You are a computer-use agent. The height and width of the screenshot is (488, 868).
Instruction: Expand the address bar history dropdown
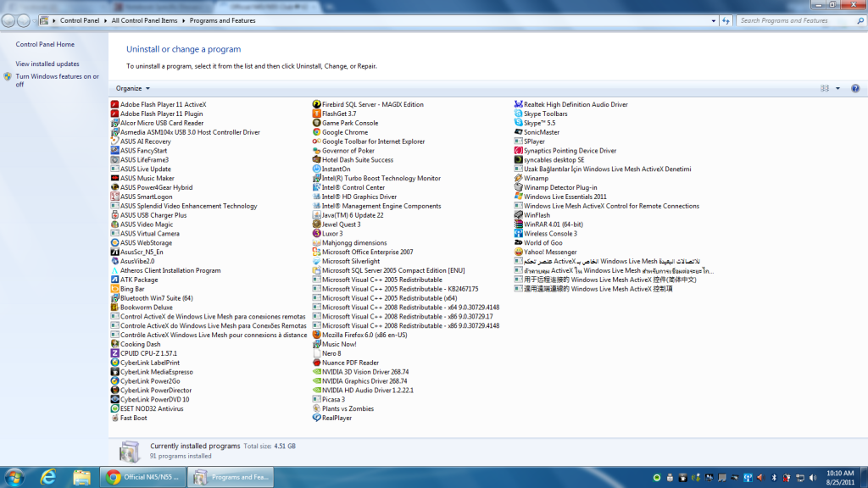[713, 21]
